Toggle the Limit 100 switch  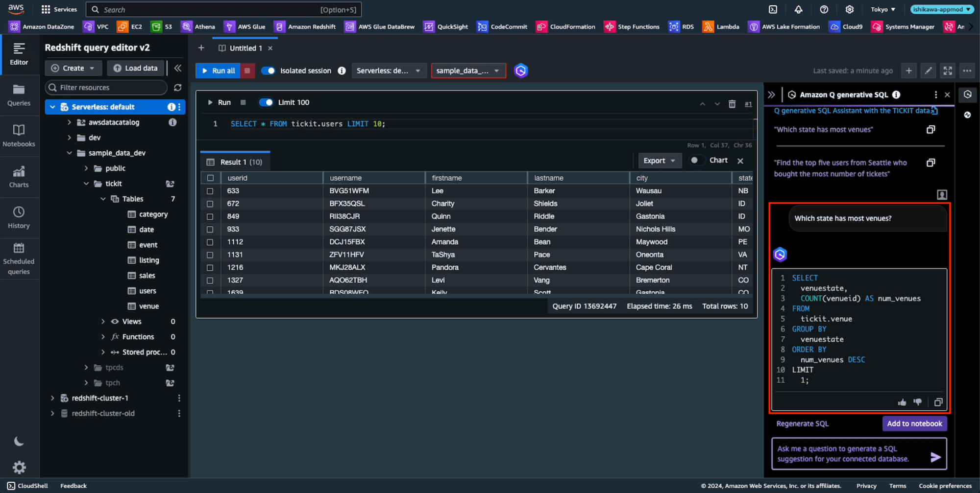click(x=266, y=102)
